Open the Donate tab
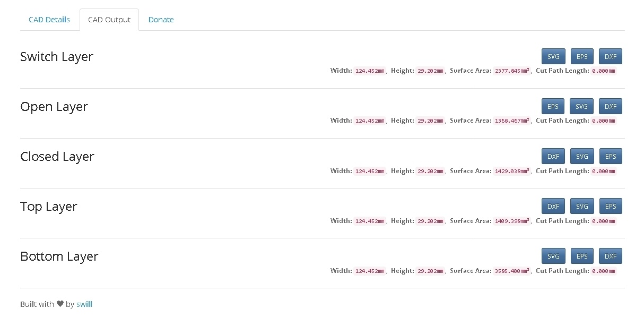The width and height of the screenshot is (644, 317). [x=161, y=20]
